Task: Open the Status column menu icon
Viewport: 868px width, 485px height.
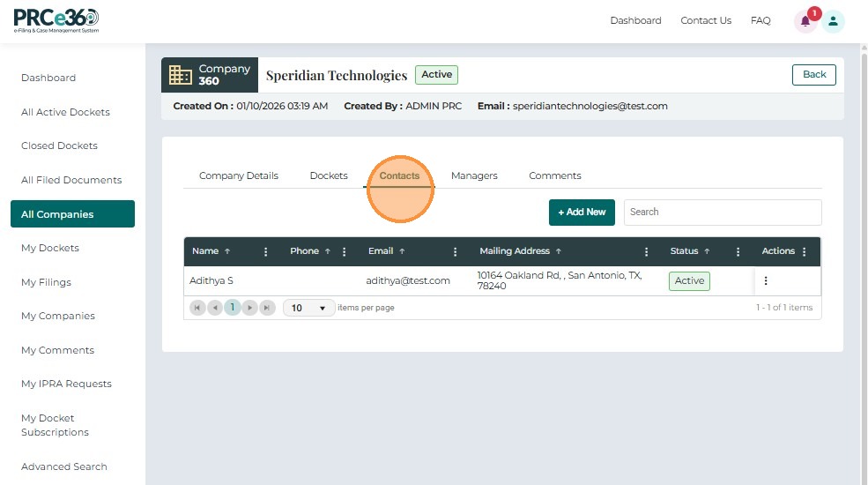Action: click(738, 252)
